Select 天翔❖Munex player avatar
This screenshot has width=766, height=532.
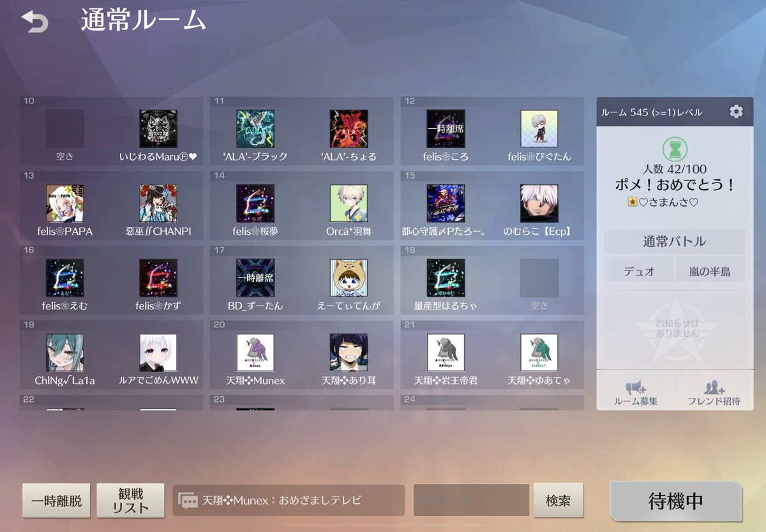[x=255, y=353]
